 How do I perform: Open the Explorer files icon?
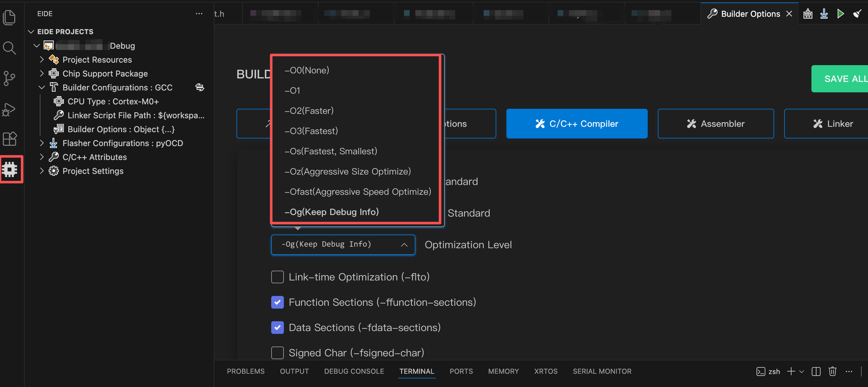9,17
